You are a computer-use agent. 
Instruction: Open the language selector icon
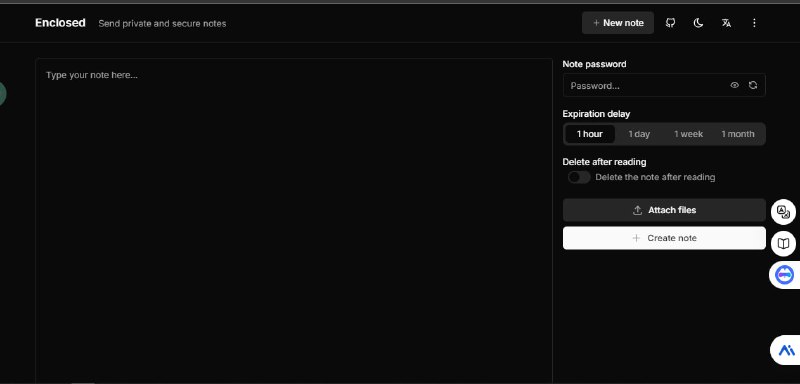[726, 23]
